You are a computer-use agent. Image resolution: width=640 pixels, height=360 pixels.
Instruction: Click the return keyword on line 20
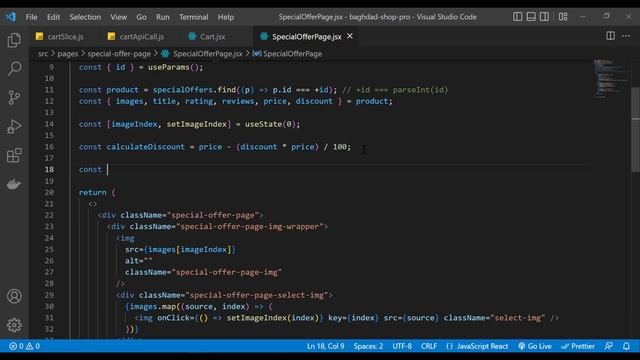(x=93, y=192)
